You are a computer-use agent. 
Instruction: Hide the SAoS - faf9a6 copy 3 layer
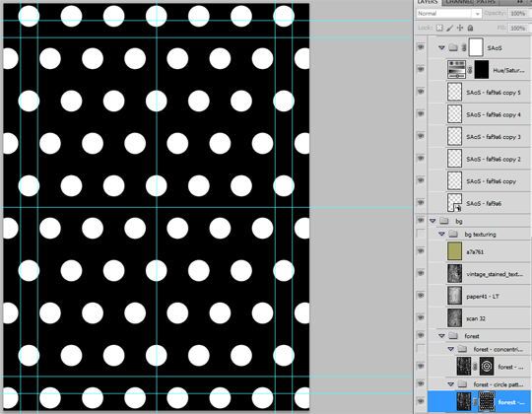pos(421,136)
